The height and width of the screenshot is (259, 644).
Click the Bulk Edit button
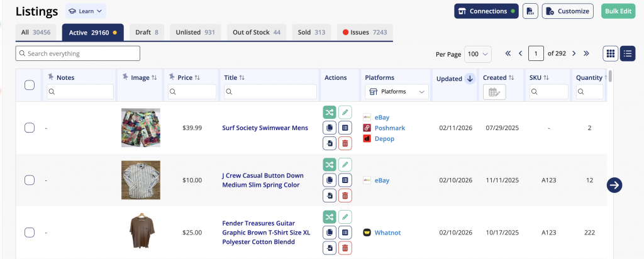click(x=619, y=11)
